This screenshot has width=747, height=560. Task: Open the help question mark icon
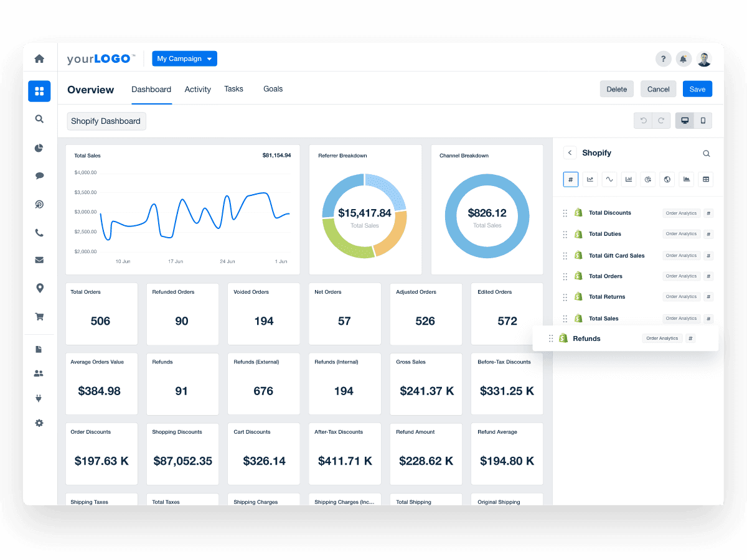(x=663, y=58)
